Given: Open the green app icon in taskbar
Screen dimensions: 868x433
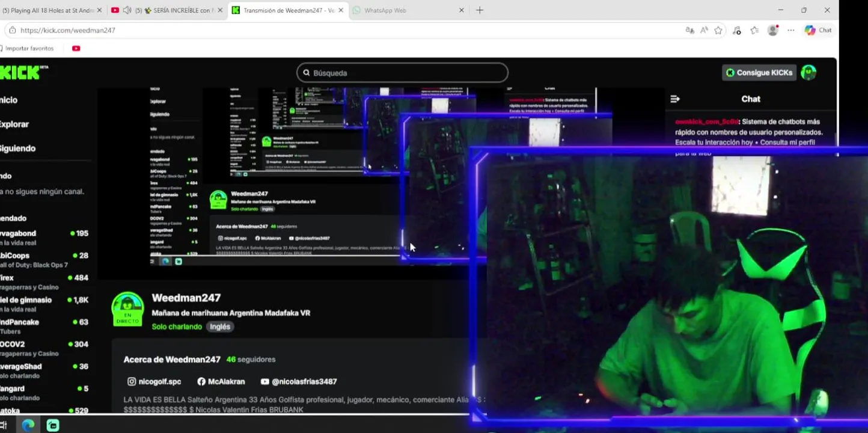Looking at the screenshot, I should click(x=53, y=425).
